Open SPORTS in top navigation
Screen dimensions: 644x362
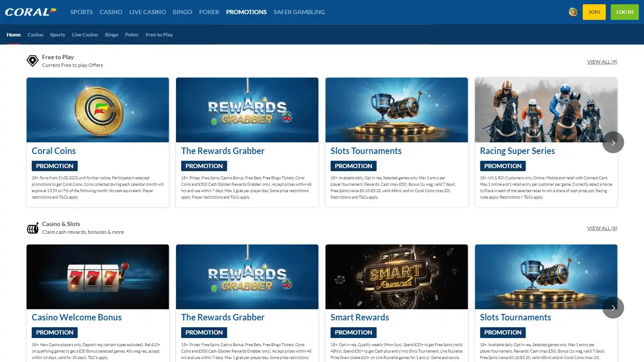[82, 12]
